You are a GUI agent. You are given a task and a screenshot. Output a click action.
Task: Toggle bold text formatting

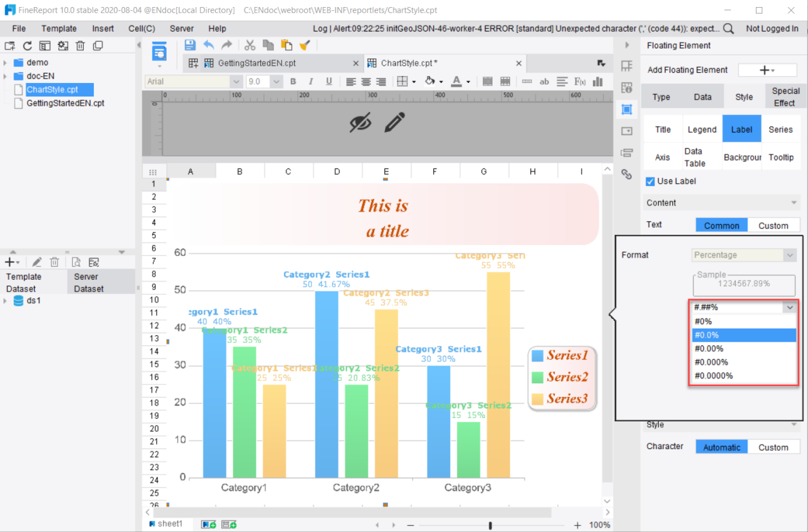293,82
